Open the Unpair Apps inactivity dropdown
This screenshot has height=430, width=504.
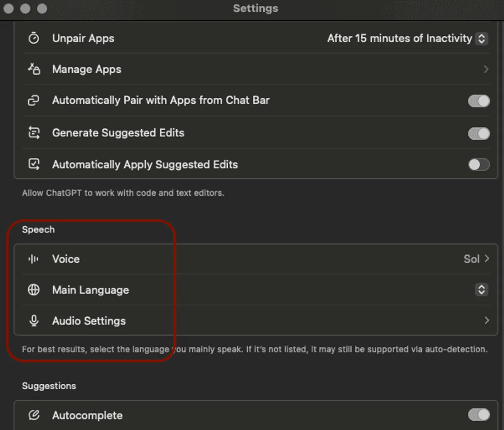click(x=482, y=39)
